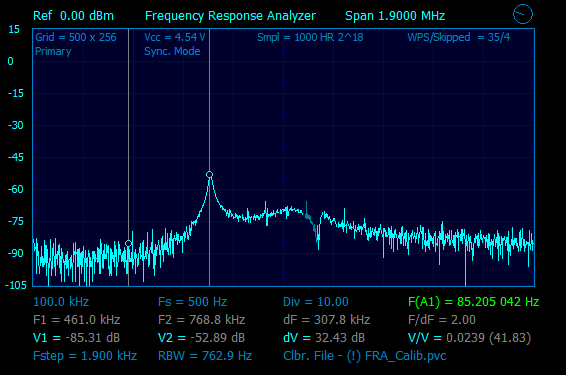Click the clock icon at top right
Viewport: 566px width, 375px height.
click(523, 14)
